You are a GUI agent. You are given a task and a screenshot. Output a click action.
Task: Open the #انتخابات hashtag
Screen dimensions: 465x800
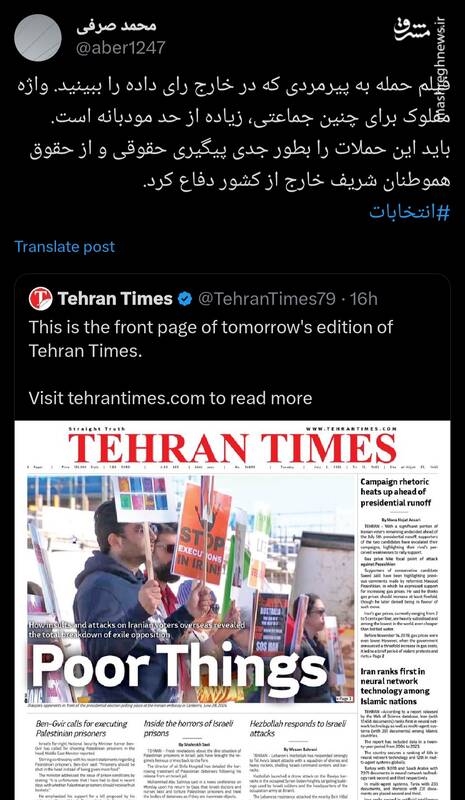click(x=410, y=213)
